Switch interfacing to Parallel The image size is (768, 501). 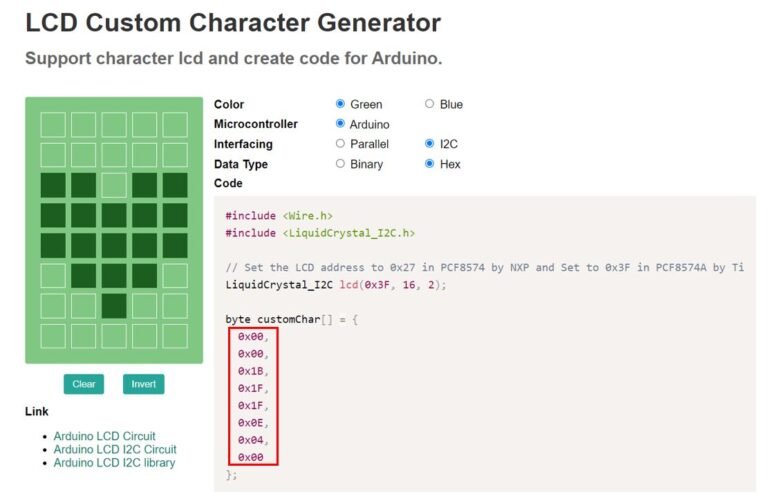point(341,144)
